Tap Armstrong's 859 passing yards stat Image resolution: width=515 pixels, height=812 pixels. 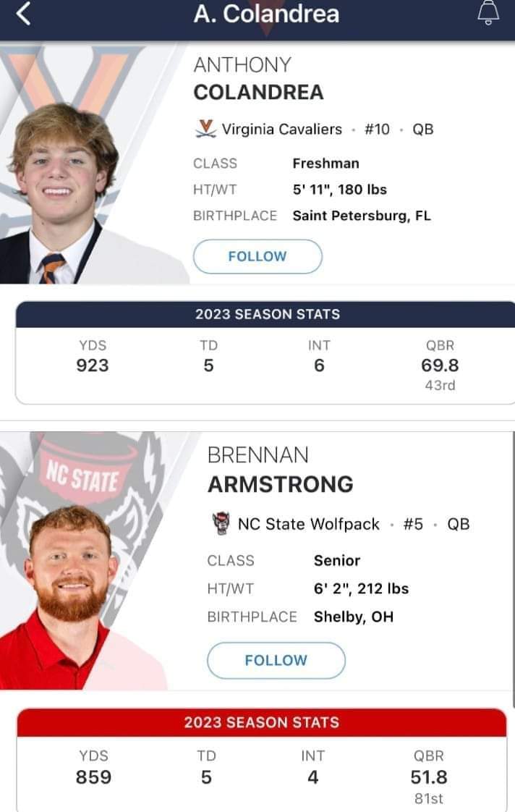93,777
